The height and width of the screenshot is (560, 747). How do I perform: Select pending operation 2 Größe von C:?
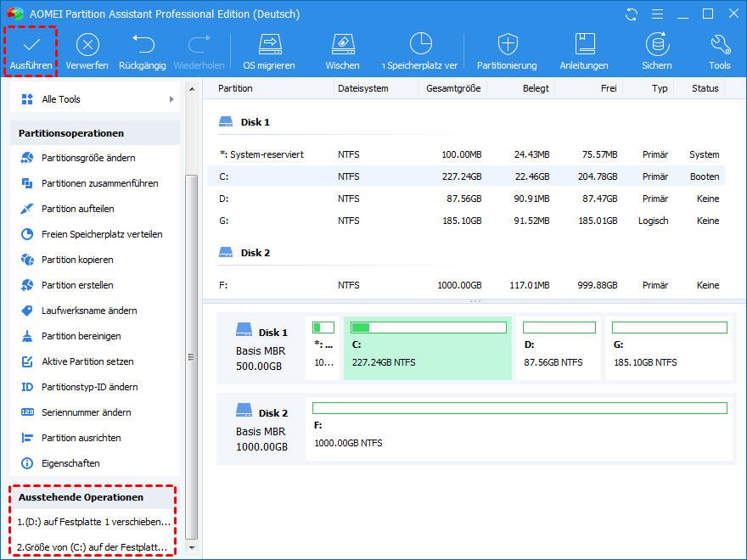point(93,547)
